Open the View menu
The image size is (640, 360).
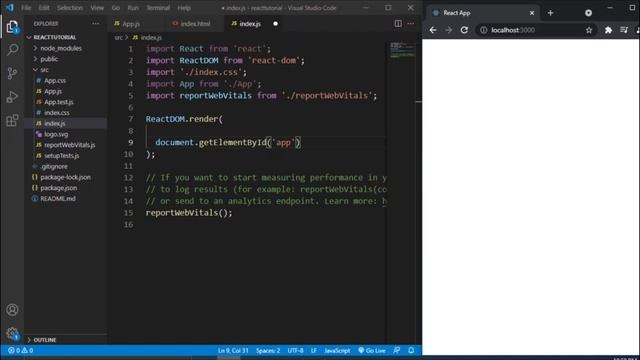click(97, 8)
